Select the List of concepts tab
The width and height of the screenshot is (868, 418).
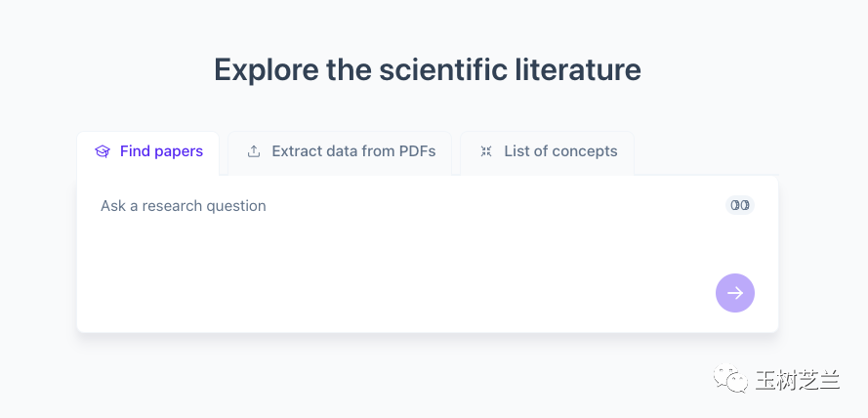[548, 153]
